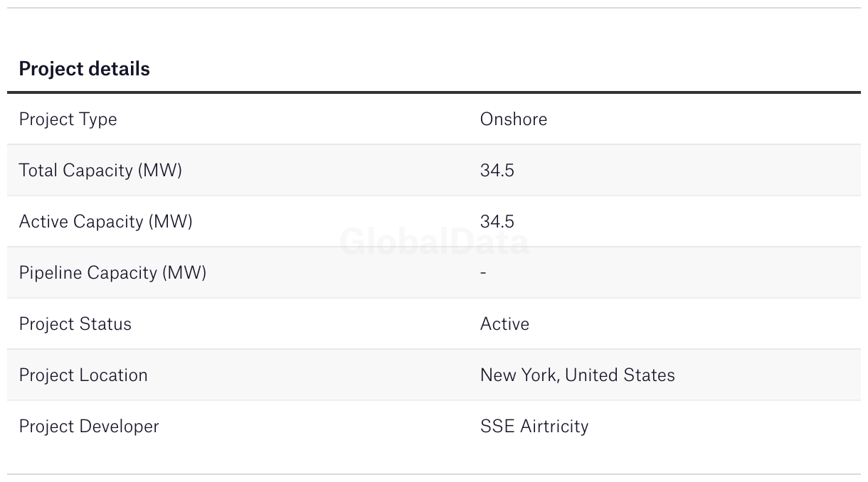Screen dimensions: 868x482
Task: Click the Onshore value
Action: tap(514, 119)
